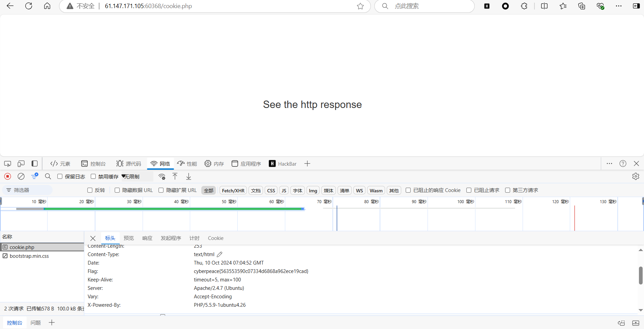Open DevTools help question mark
The height and width of the screenshot is (329, 644).
click(623, 164)
